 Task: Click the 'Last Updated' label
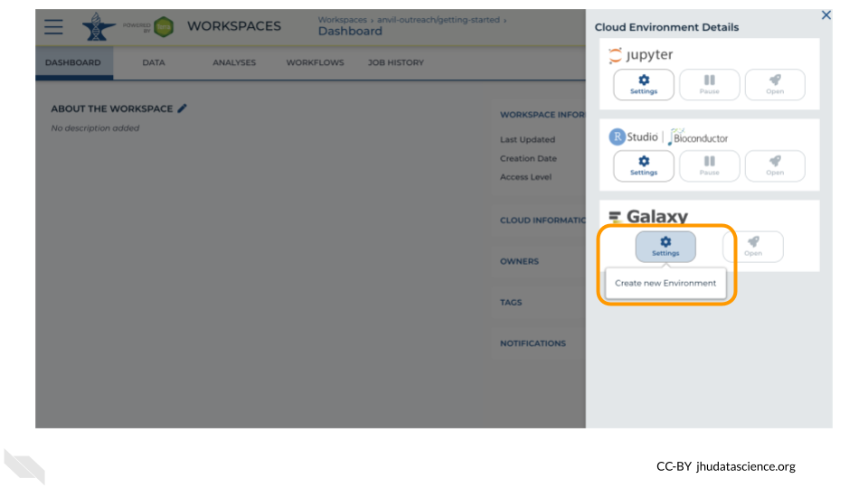[x=527, y=139]
